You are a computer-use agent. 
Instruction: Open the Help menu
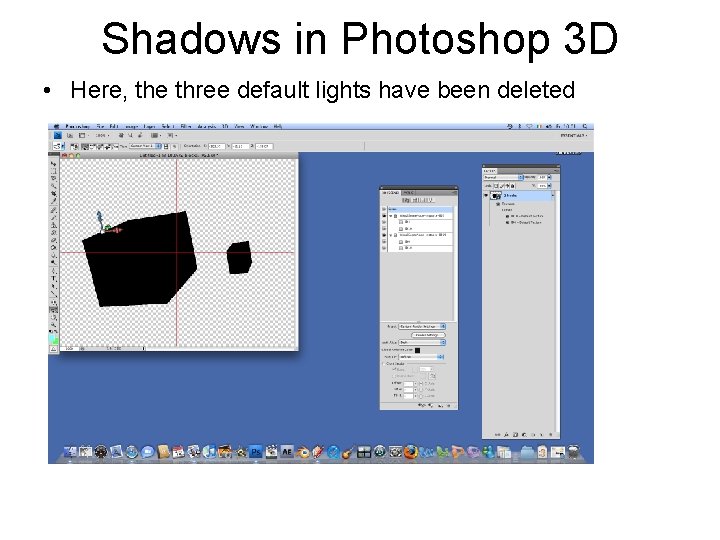click(277, 126)
